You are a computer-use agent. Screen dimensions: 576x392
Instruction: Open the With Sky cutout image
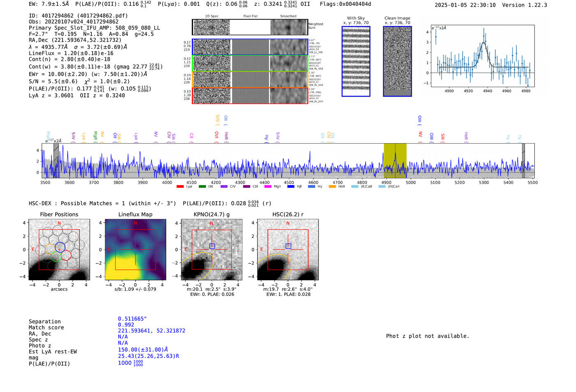pos(356,61)
